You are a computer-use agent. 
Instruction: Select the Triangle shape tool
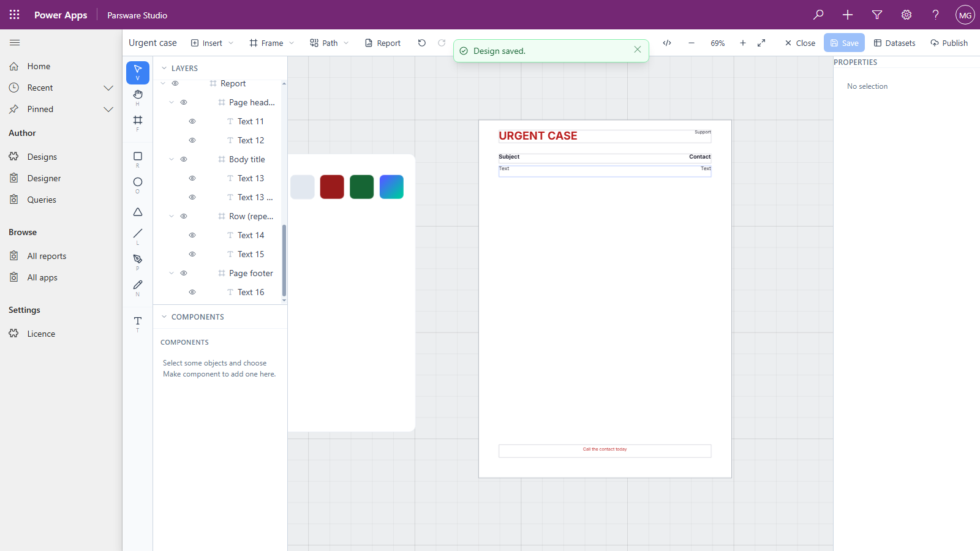[x=138, y=212]
